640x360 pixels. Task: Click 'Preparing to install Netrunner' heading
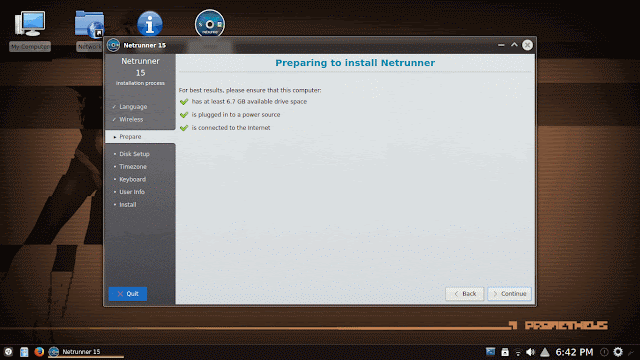355,63
